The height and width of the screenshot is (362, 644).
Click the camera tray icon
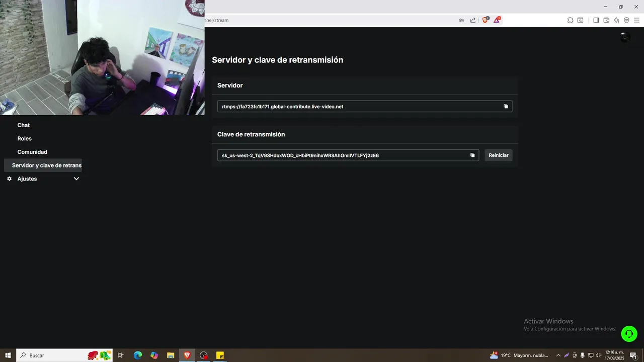tap(575, 355)
